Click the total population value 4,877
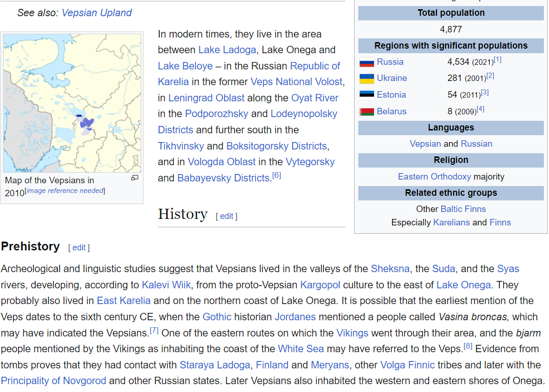Image resolution: width=549 pixels, height=392 pixels. pyautogui.click(x=451, y=29)
